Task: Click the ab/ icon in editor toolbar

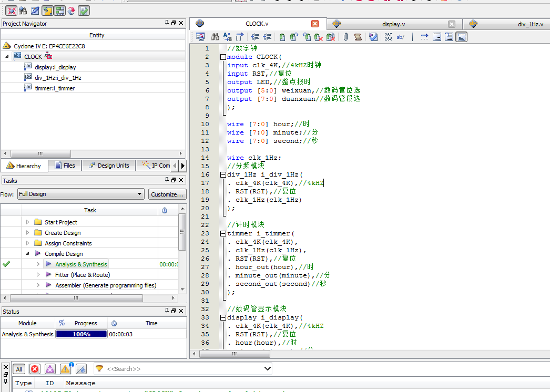Action: pyautogui.click(x=400, y=37)
